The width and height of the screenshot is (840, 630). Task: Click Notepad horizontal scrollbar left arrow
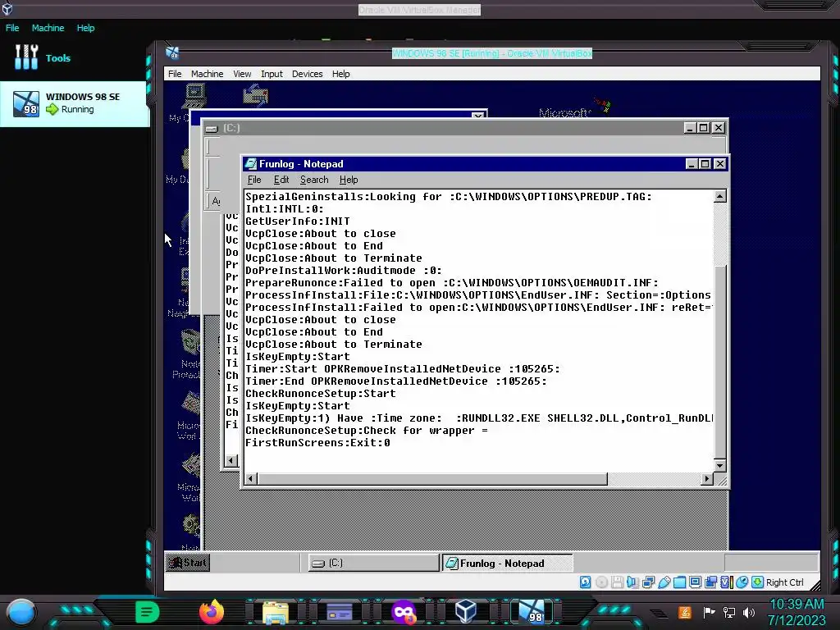pyautogui.click(x=251, y=478)
